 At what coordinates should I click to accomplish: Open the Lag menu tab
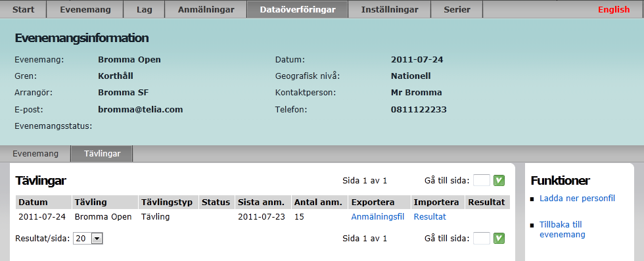coord(144,9)
